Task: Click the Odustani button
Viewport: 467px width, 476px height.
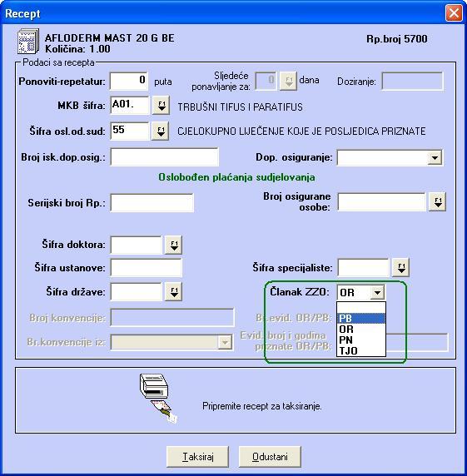Action: pyautogui.click(x=270, y=457)
